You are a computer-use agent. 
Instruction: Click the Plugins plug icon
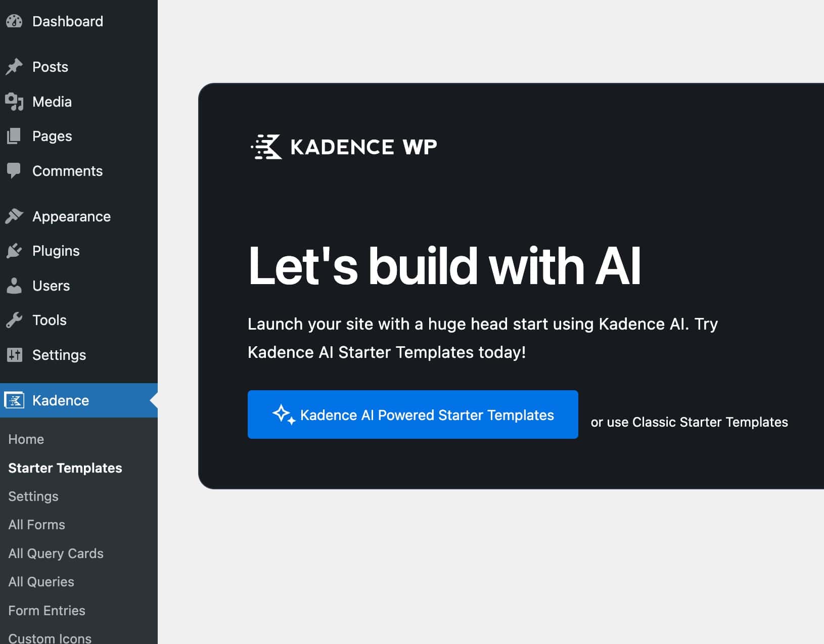[14, 251]
